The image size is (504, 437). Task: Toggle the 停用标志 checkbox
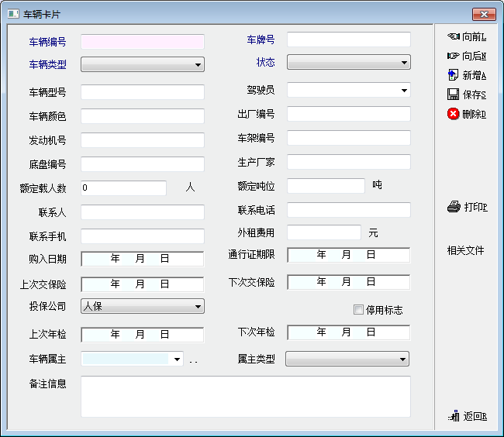click(358, 310)
